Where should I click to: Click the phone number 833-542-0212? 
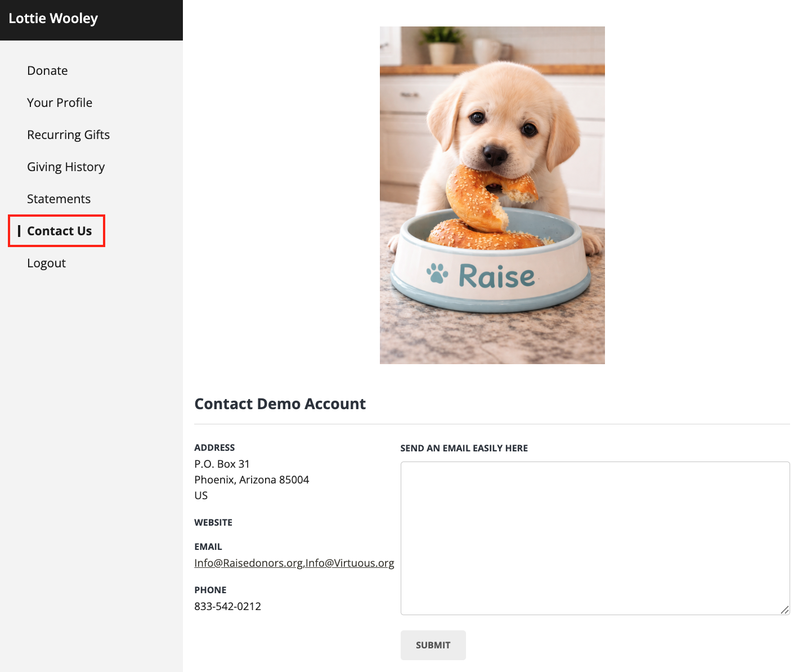[x=227, y=606]
